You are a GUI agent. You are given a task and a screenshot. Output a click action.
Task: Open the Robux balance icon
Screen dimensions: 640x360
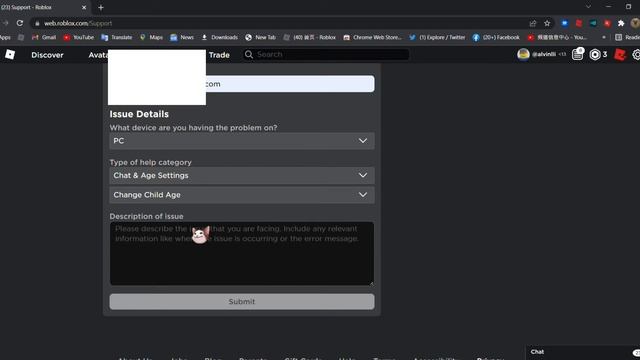595,54
